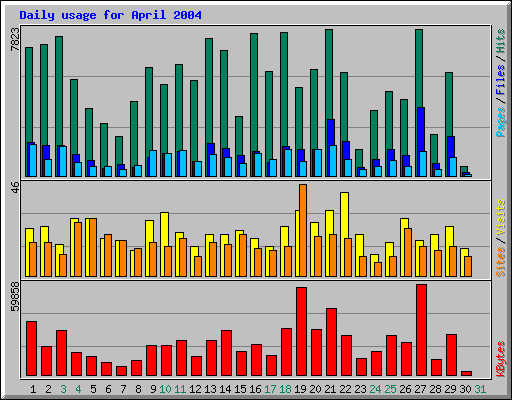Click the blue 'Files' legend label

click(500, 80)
